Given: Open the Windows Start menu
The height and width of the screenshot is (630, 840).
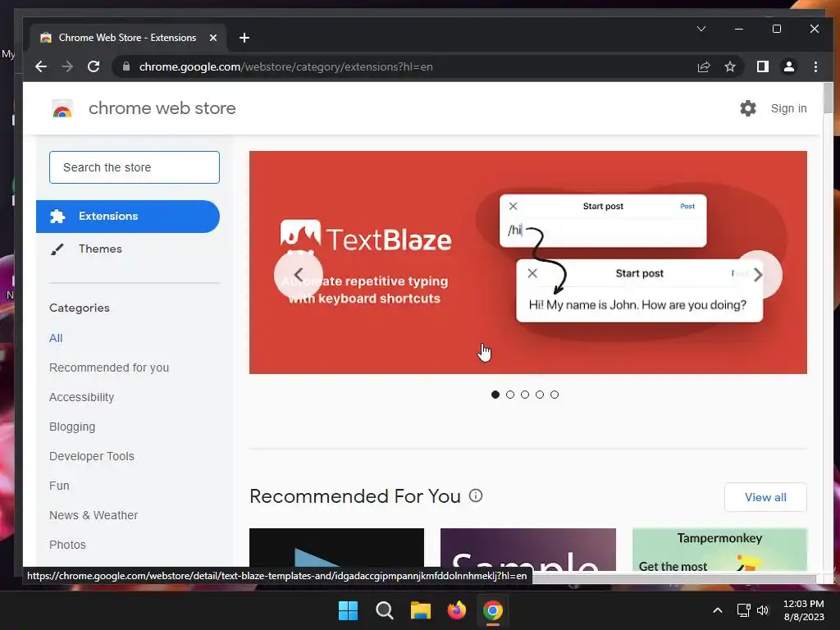Looking at the screenshot, I should 348,610.
